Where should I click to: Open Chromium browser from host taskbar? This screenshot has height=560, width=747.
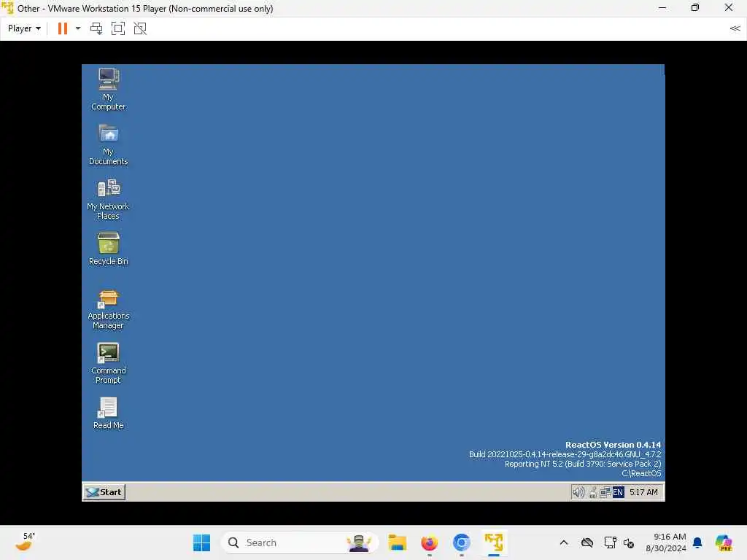coord(461,542)
